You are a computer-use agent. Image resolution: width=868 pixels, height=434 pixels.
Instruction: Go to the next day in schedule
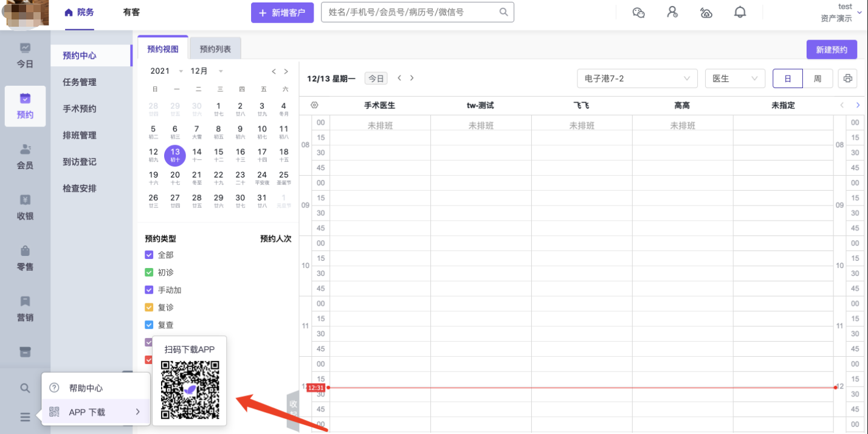[412, 78]
